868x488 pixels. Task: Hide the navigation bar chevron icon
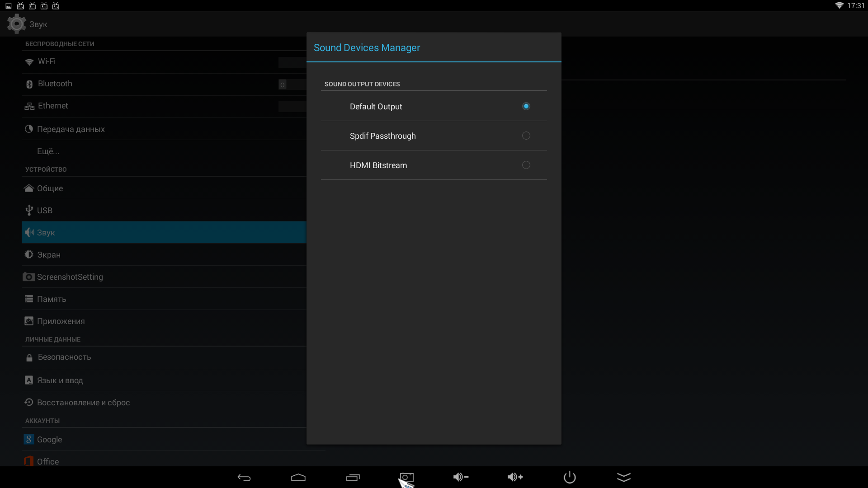pyautogui.click(x=624, y=477)
